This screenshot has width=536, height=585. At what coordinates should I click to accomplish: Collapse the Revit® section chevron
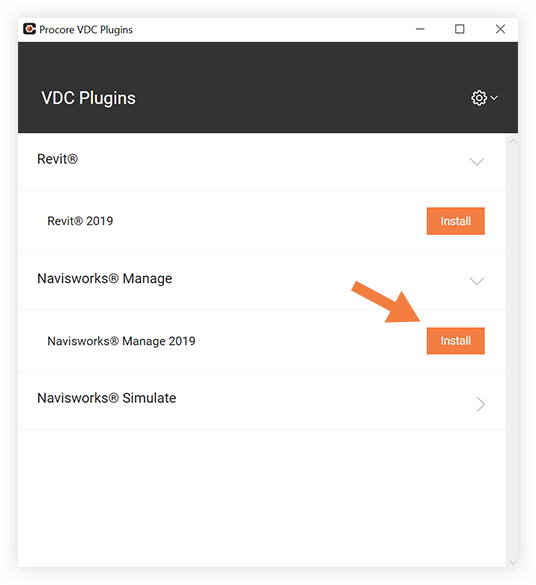[476, 162]
